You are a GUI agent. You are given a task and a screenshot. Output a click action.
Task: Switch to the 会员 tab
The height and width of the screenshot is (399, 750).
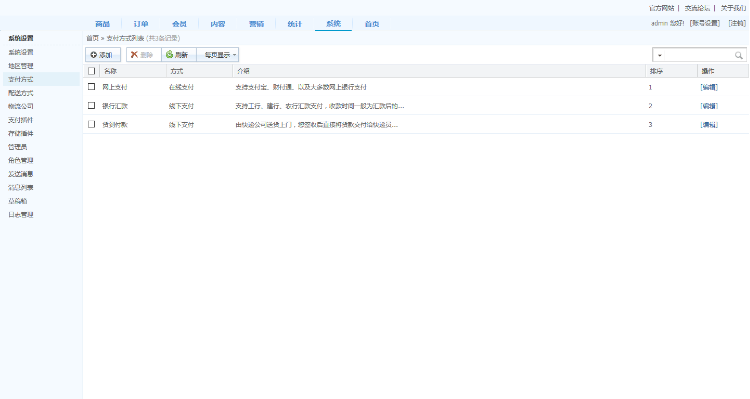coord(179,24)
